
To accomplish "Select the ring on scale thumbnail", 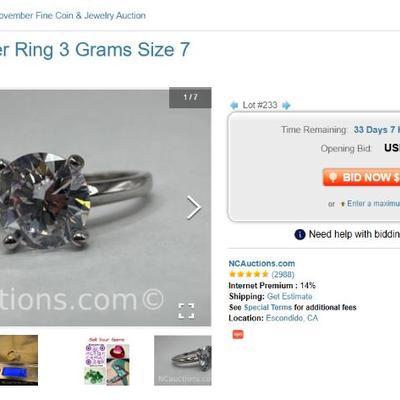I will pos(19,360).
